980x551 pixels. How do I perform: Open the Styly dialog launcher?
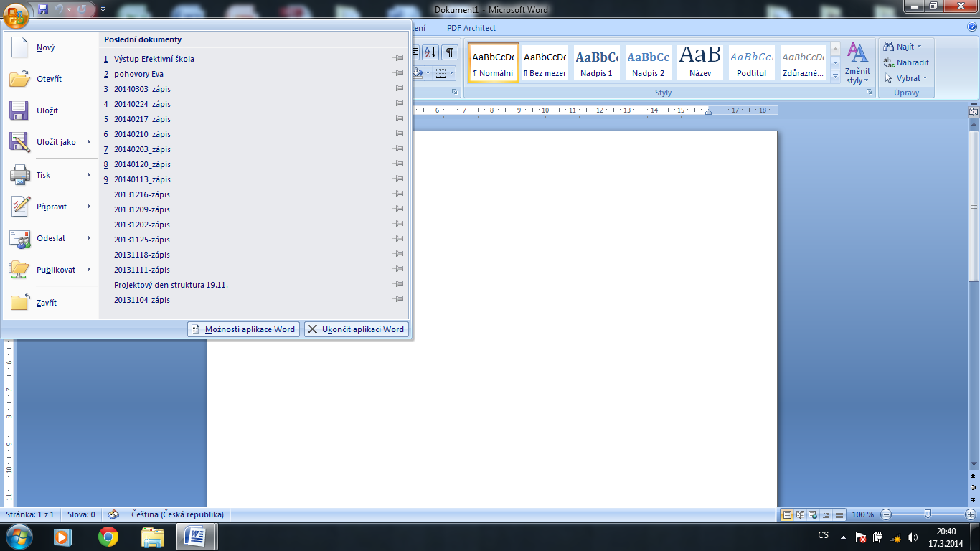pyautogui.click(x=870, y=93)
